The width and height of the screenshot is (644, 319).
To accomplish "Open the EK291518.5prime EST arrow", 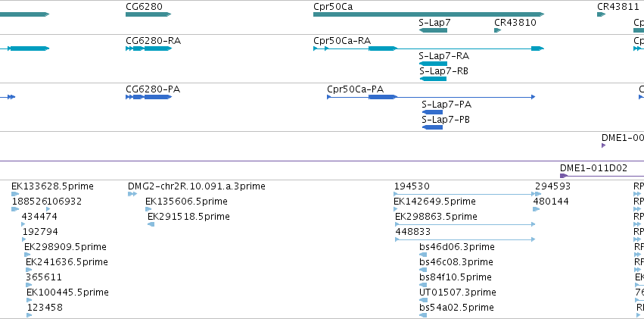I will coord(151,224).
